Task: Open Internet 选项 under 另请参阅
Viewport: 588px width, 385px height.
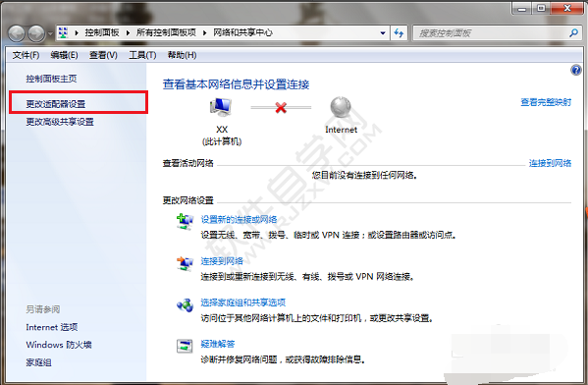Action: [x=52, y=327]
